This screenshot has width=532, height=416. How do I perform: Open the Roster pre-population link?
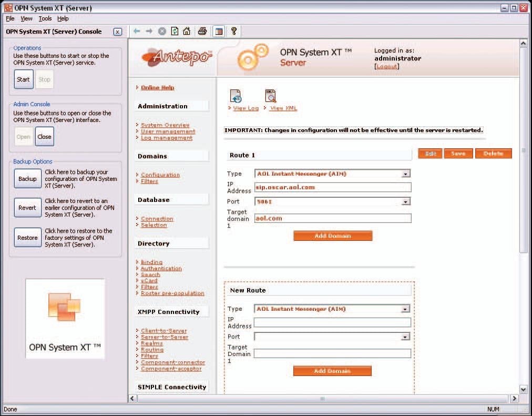[172, 293]
